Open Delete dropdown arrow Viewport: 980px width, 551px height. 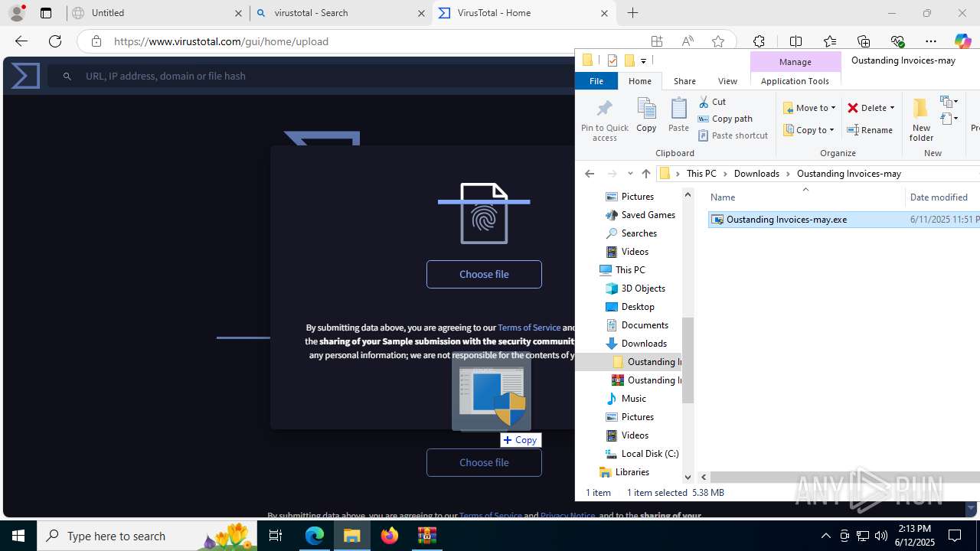point(892,108)
